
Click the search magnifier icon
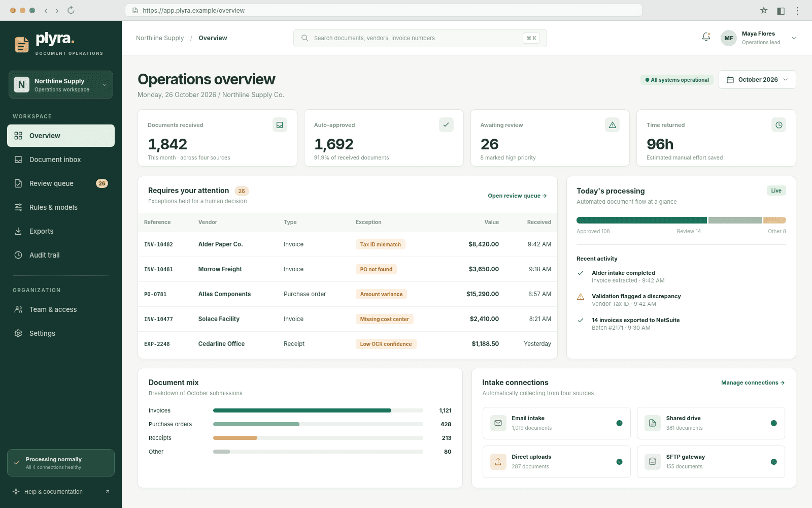pyautogui.click(x=305, y=38)
